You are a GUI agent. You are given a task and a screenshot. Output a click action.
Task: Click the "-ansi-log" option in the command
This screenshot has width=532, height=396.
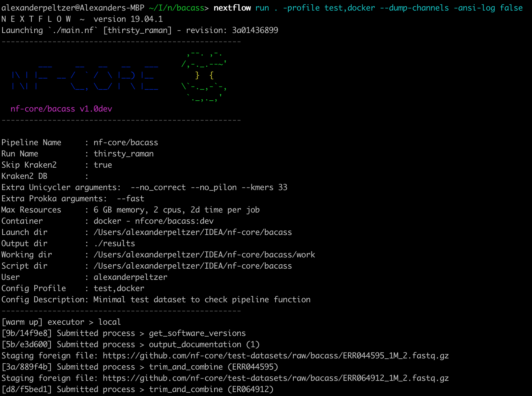coord(474,8)
